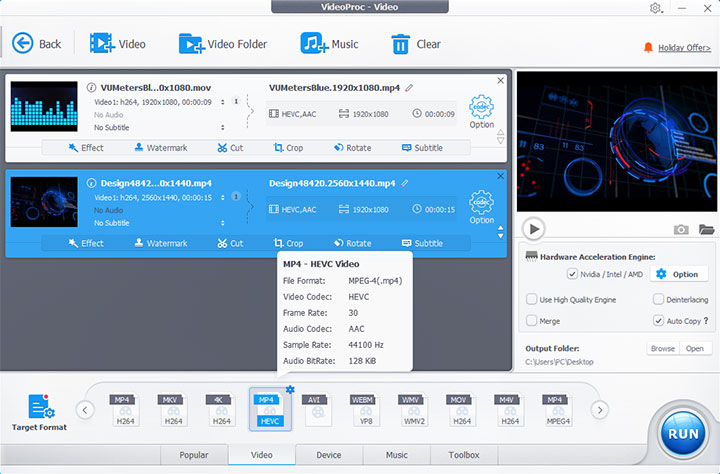Screen dimensions: 720x474
Task: Cut the VUMetersBlue video
Action: [230, 147]
